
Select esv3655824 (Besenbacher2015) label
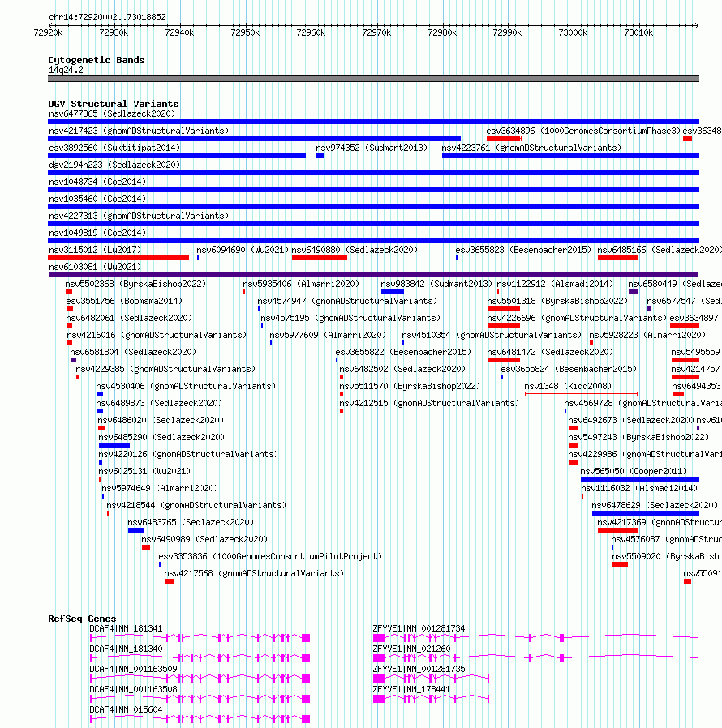tap(569, 369)
